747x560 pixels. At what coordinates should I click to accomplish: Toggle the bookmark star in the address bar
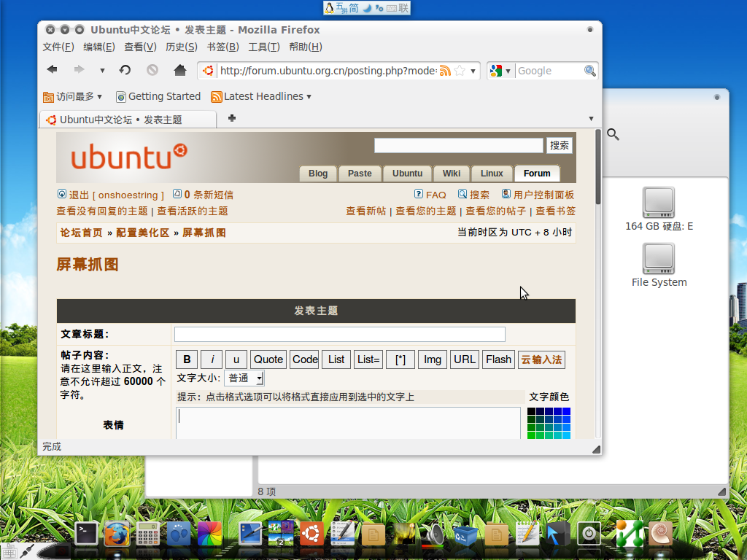click(x=460, y=71)
